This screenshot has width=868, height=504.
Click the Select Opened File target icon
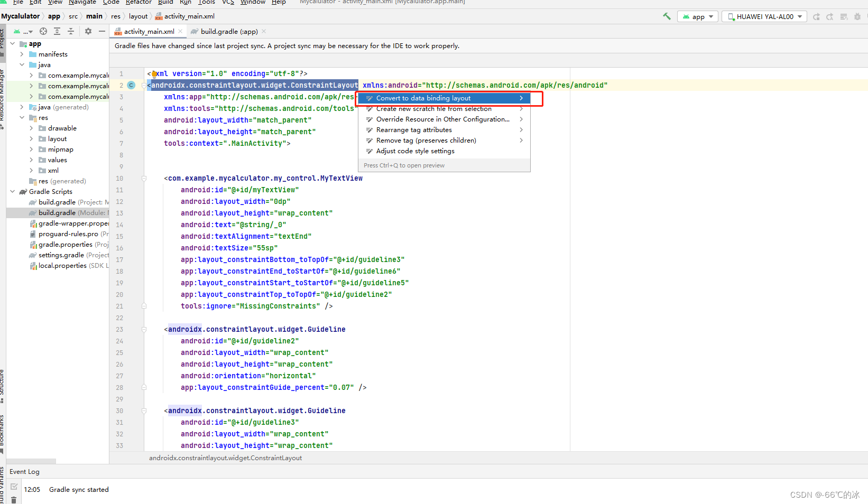coord(43,31)
